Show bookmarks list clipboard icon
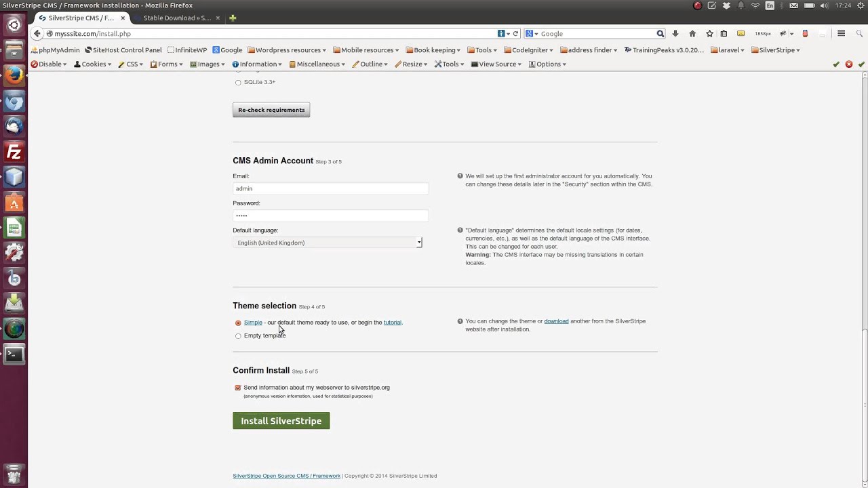The width and height of the screenshot is (868, 488). (x=724, y=33)
